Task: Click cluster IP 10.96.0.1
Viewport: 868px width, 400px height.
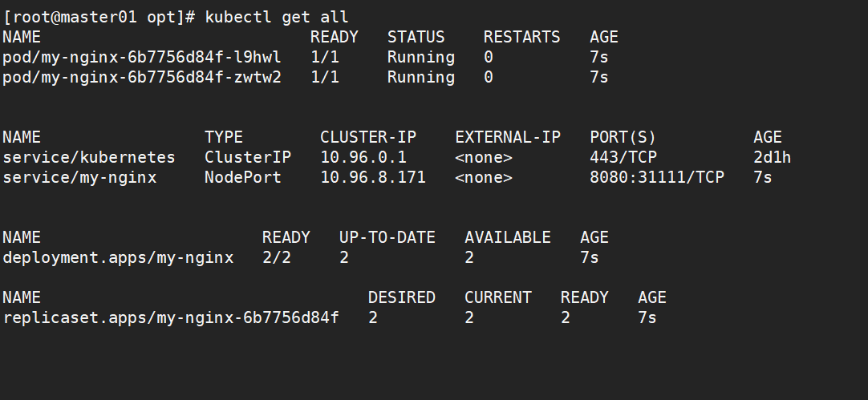Action: point(363,158)
